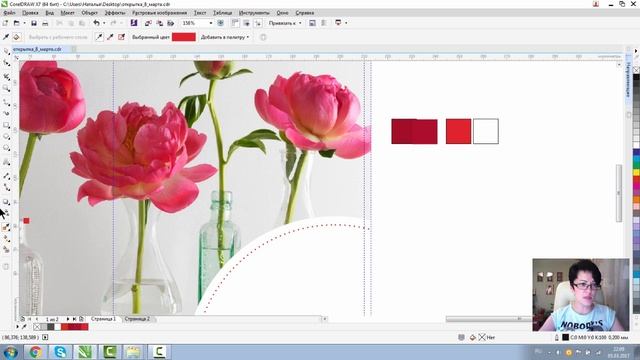
Task: Click the full-screen preview icon beside zoom
Action: (x=221, y=23)
